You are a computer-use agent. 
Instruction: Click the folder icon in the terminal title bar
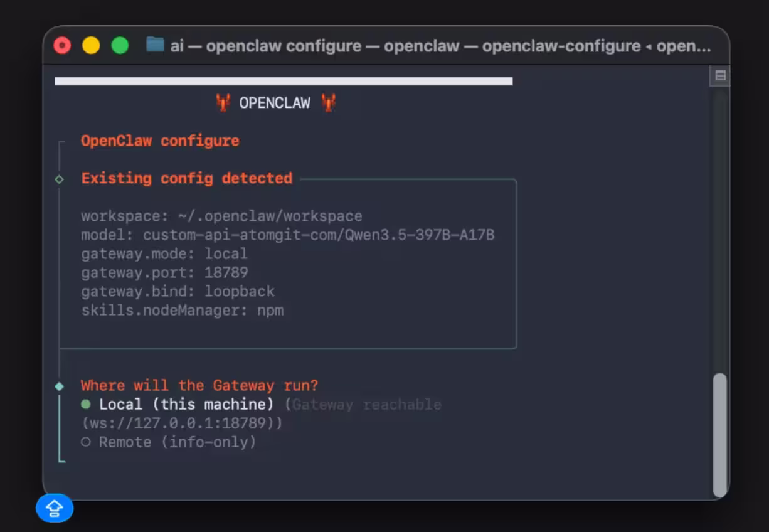(154, 45)
